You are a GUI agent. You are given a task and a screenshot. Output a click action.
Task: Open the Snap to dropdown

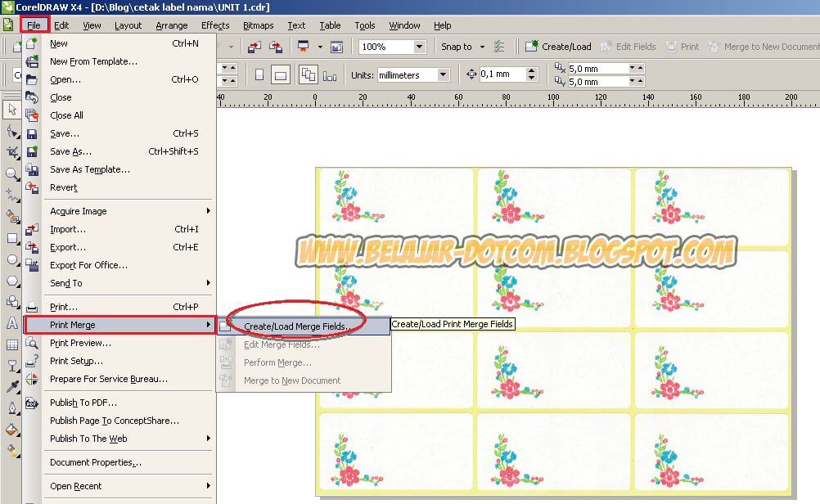tap(482, 47)
